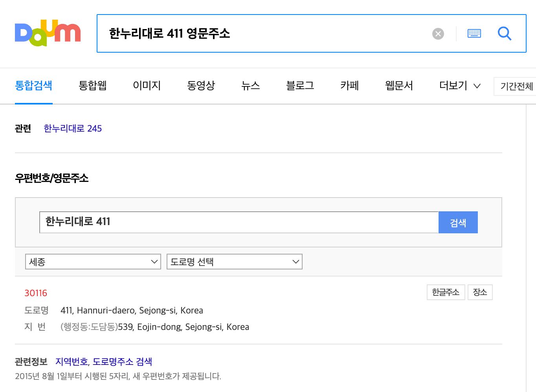536x392 pixels.
Task: Clear the search query with the X icon
Action: pos(438,33)
